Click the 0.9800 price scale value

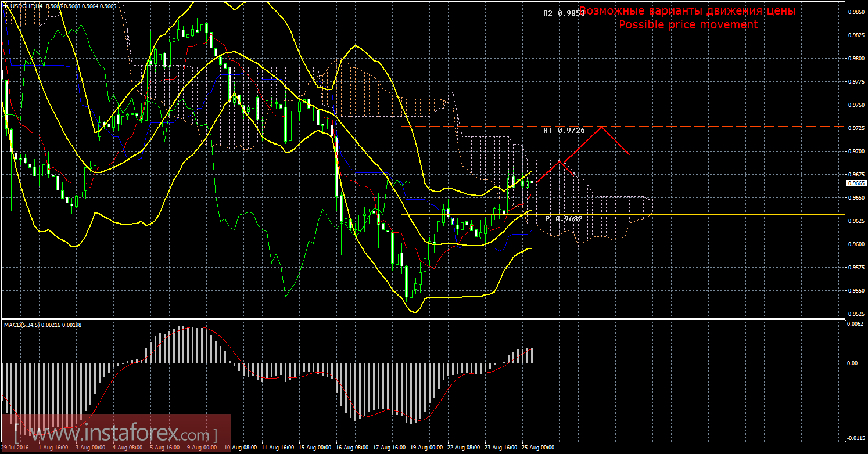pyautogui.click(x=856, y=58)
